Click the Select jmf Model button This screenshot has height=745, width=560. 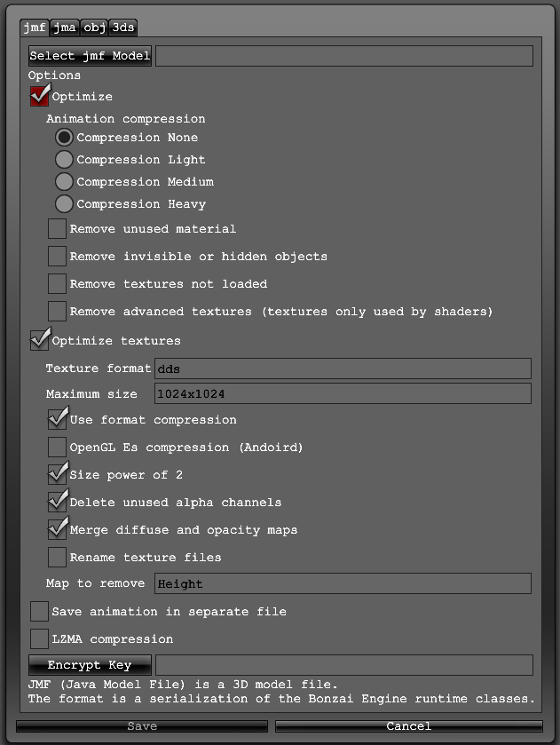(x=90, y=56)
